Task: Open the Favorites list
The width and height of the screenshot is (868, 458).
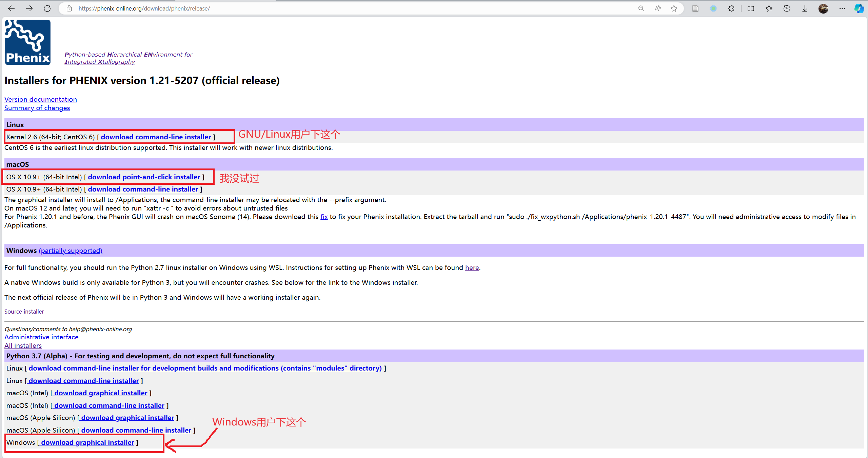Action: [769, 8]
